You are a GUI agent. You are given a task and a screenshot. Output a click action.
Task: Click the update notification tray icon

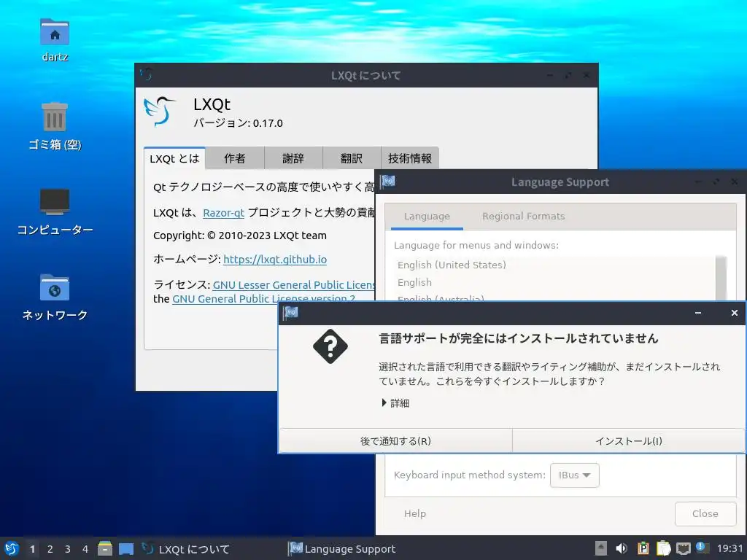coord(702,548)
